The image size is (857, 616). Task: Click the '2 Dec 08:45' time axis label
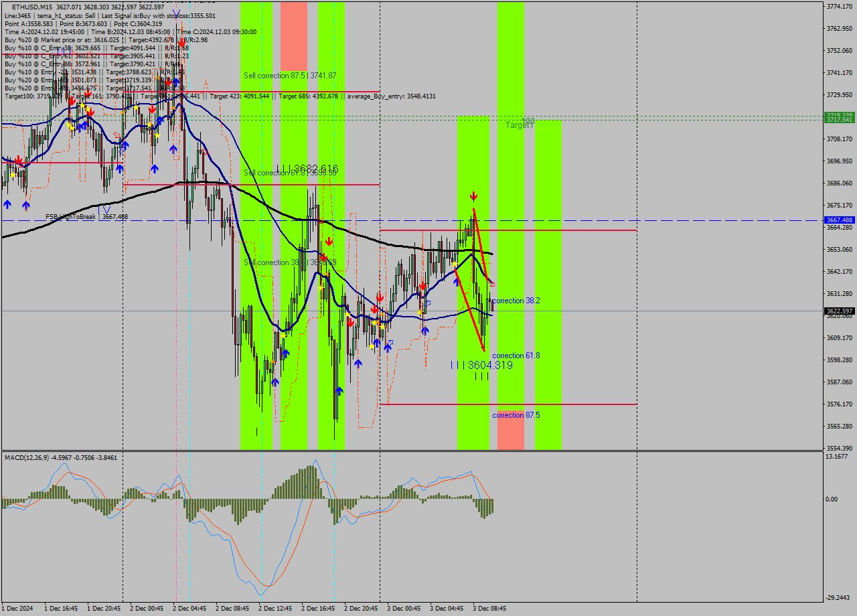(232, 609)
